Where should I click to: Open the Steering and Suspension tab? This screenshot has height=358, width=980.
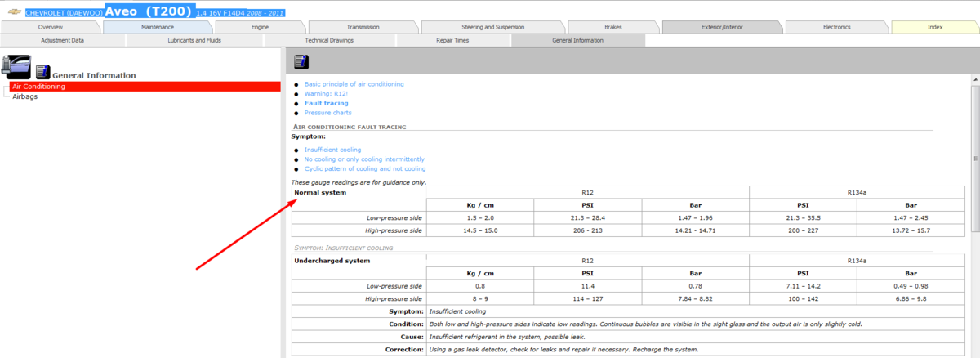pos(492,27)
